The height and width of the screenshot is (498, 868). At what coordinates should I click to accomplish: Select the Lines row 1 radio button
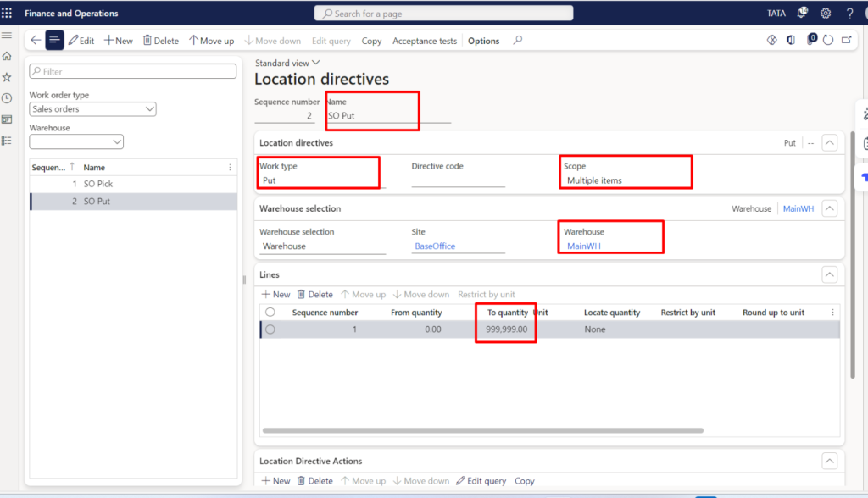[270, 329]
